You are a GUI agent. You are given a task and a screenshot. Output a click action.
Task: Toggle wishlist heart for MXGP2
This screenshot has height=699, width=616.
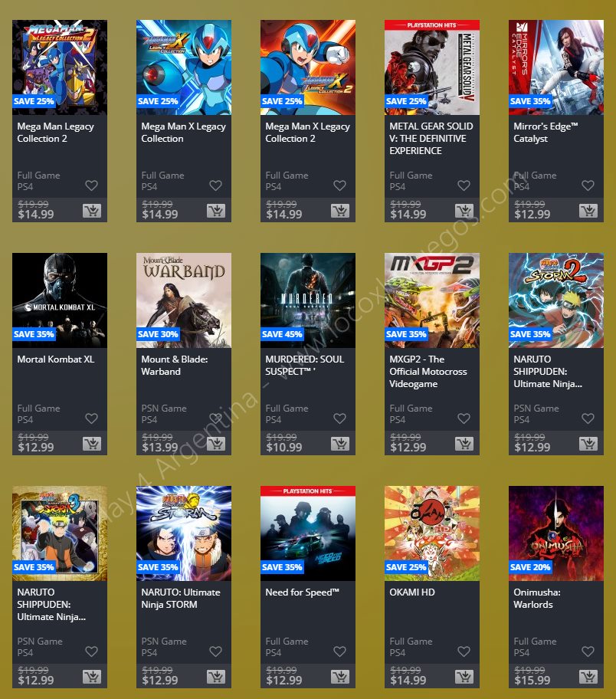click(x=464, y=418)
